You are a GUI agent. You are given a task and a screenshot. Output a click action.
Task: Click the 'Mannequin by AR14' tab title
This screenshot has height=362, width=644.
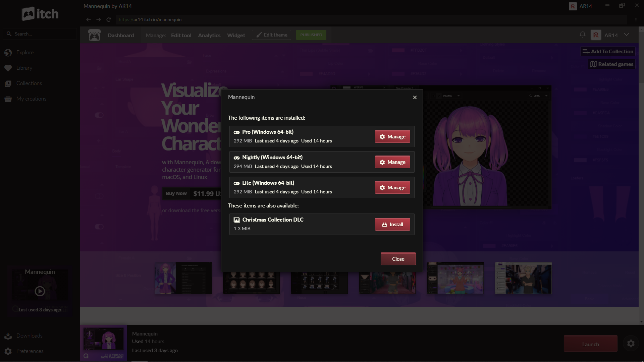107,6
